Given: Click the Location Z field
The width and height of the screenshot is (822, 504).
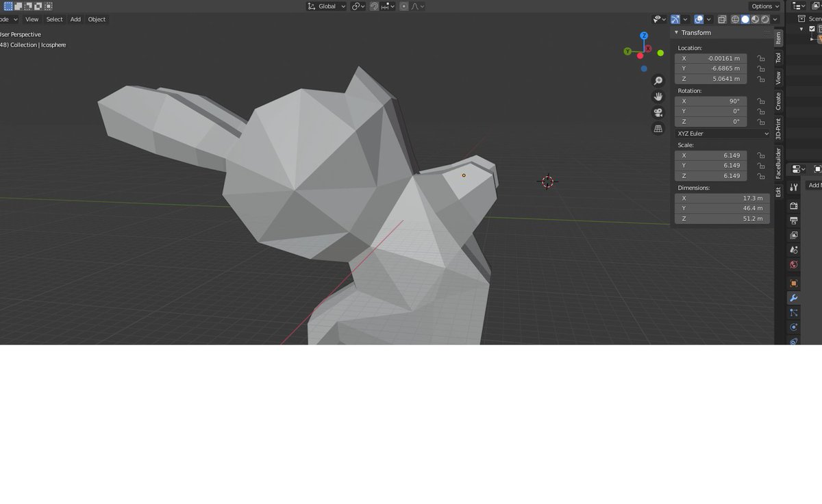Looking at the screenshot, I should 710,79.
